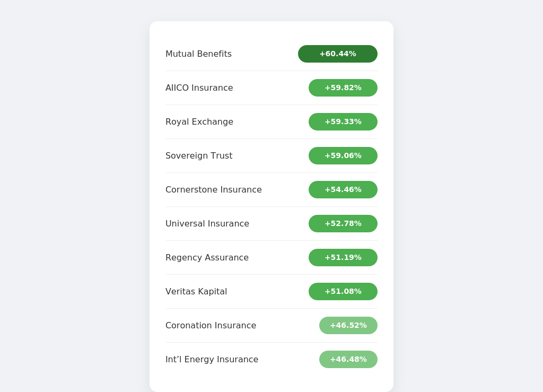
Task: Open Cornerstone Insurance entry
Action: 214,190
